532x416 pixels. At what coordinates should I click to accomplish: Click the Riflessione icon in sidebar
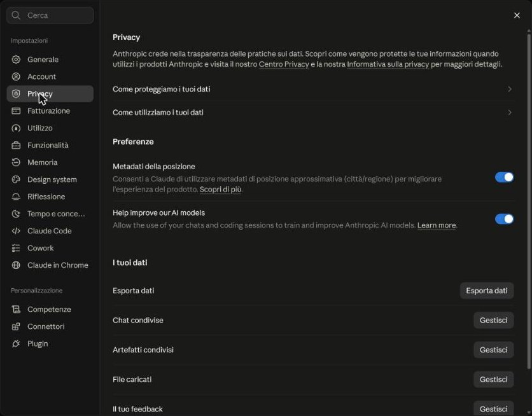coord(16,197)
